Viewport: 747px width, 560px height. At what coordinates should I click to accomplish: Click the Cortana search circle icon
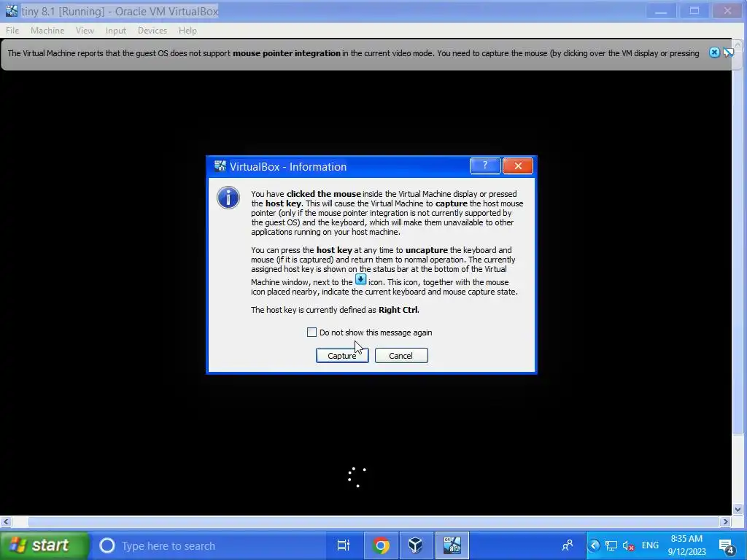click(107, 545)
